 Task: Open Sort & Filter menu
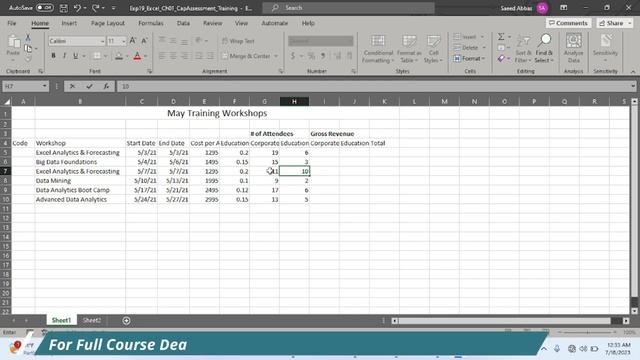tap(523, 49)
